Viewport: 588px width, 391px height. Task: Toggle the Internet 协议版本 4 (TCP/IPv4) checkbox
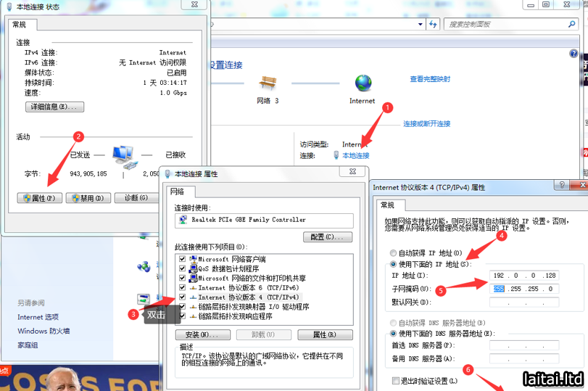[x=181, y=297]
